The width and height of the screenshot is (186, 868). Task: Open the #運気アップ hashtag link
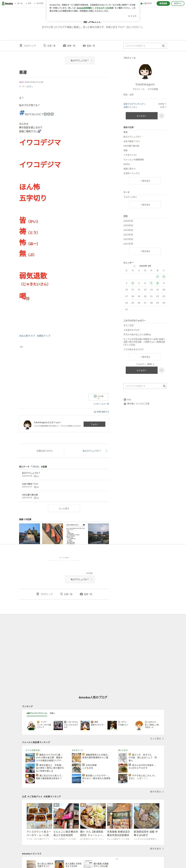pyautogui.click(x=44, y=336)
